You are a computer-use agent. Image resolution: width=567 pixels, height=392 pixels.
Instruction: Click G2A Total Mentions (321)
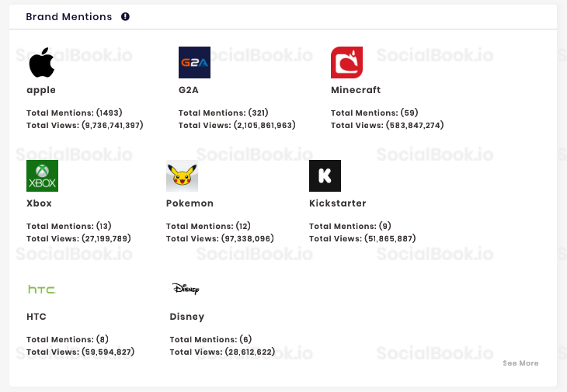(x=223, y=113)
